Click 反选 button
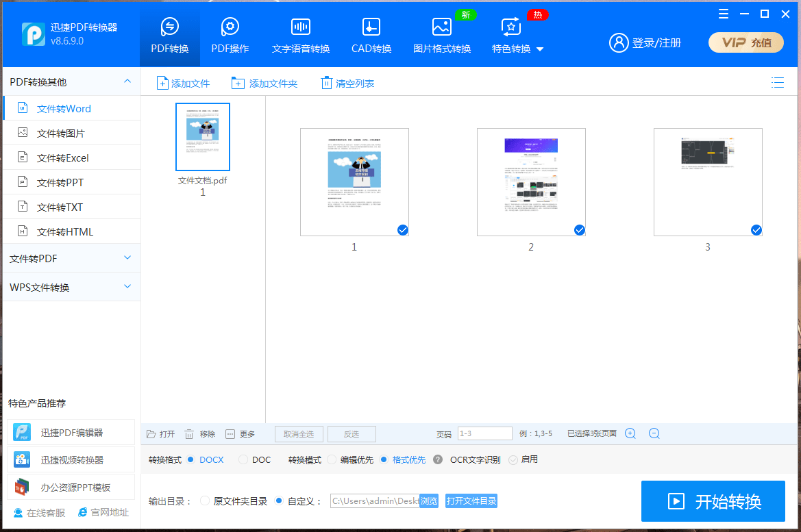 pos(352,434)
